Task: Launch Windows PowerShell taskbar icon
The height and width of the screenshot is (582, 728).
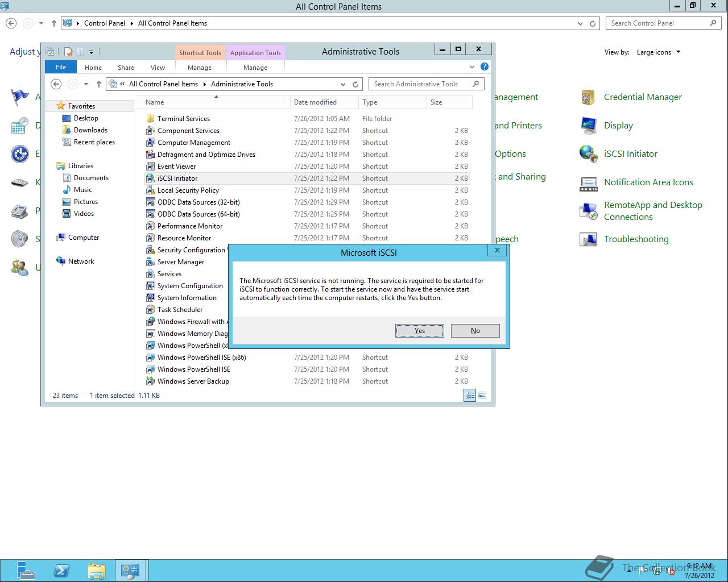Action: coord(61,571)
